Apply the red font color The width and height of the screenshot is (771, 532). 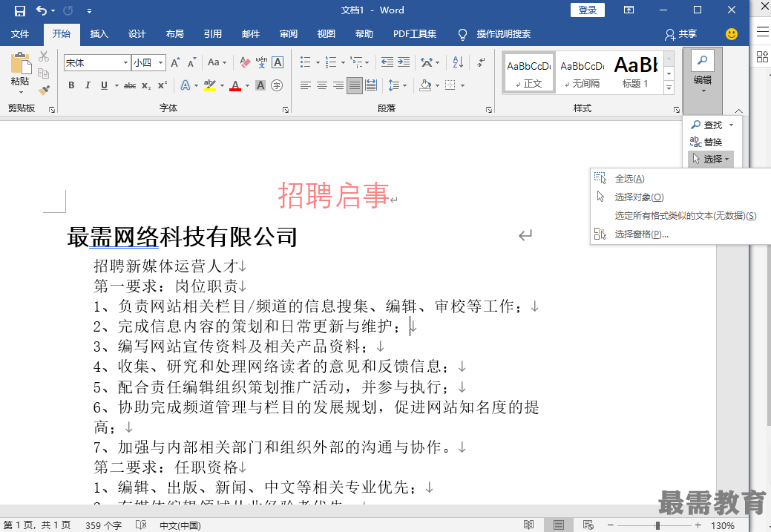tap(235, 85)
